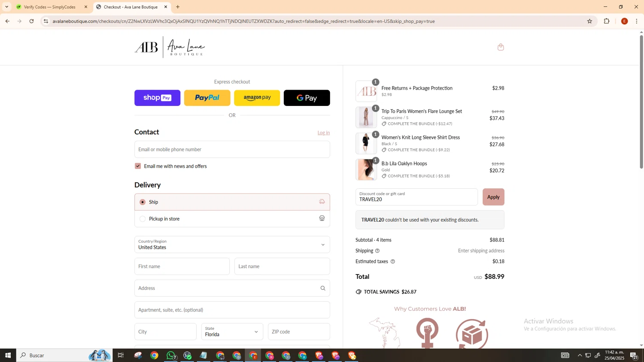Open a new browser tab
This screenshot has width=644, height=362.
point(178,7)
